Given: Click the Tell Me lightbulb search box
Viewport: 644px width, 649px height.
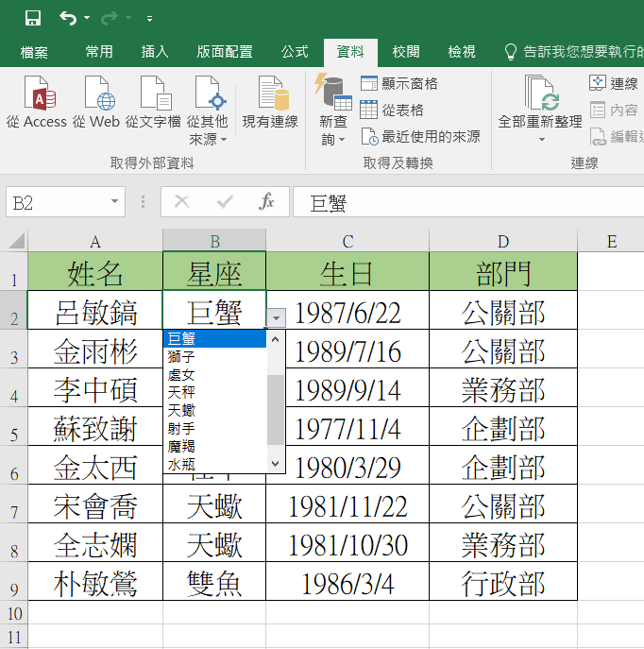Looking at the screenshot, I should click(x=574, y=52).
